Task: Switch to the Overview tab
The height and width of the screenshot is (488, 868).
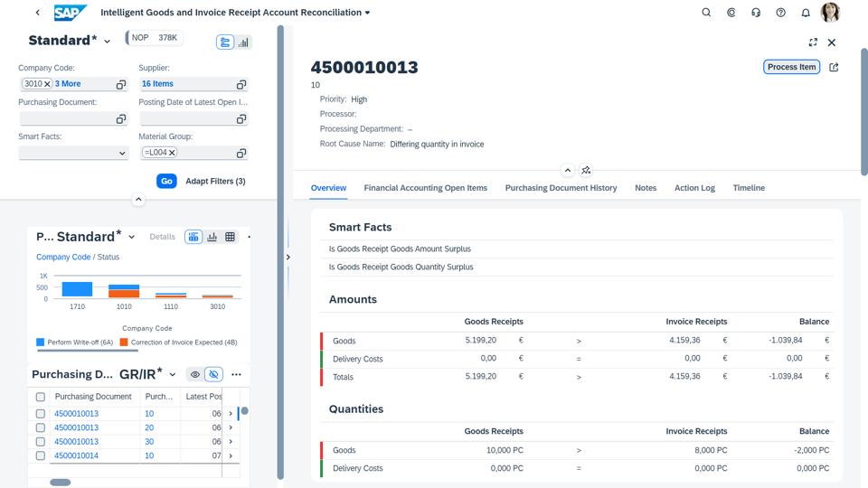Action: 328,188
